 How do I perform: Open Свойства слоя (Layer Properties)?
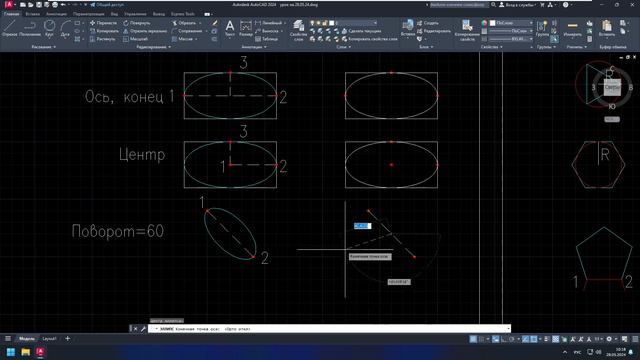[x=298, y=29]
